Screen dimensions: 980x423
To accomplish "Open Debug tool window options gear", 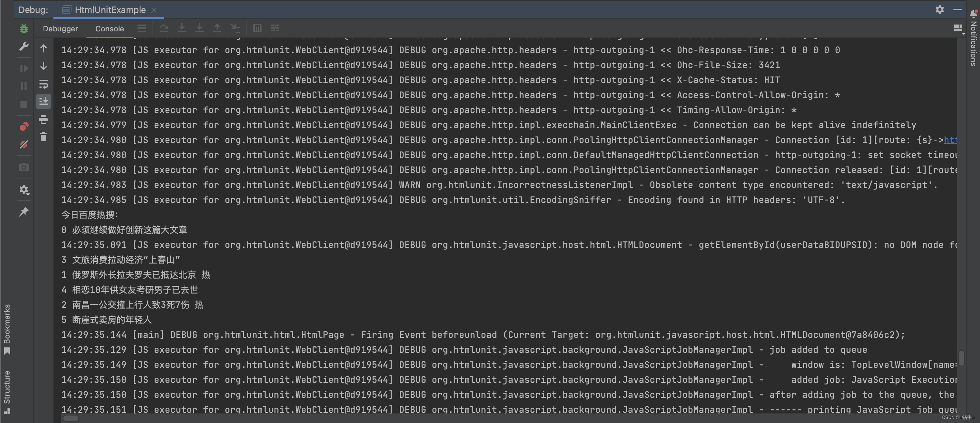I will (940, 10).
